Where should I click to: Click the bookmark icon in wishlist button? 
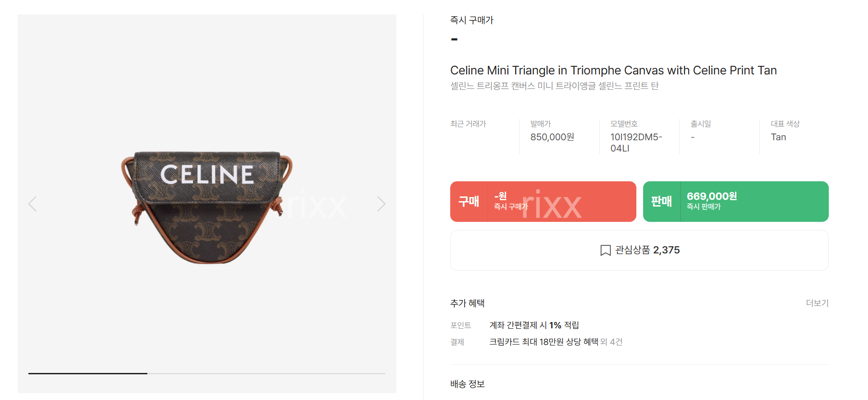click(x=605, y=250)
